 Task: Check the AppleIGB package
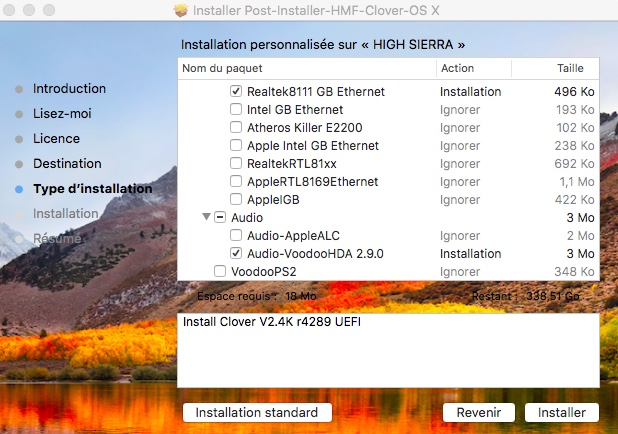tap(236, 199)
